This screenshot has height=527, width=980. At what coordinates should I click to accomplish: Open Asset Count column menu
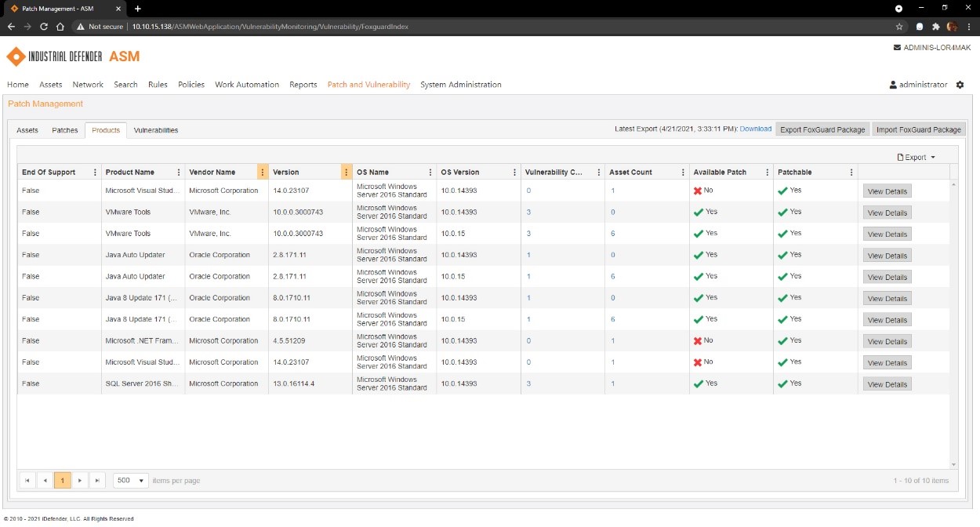pos(683,173)
